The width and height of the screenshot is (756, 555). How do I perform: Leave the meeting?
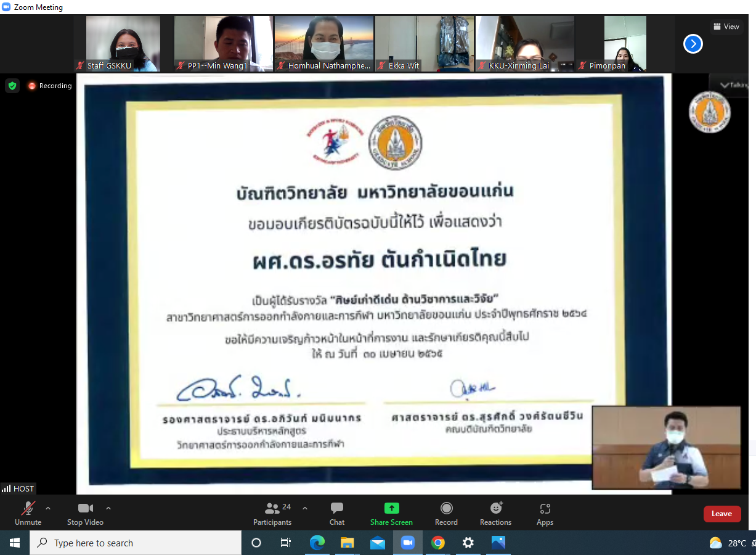point(721,514)
